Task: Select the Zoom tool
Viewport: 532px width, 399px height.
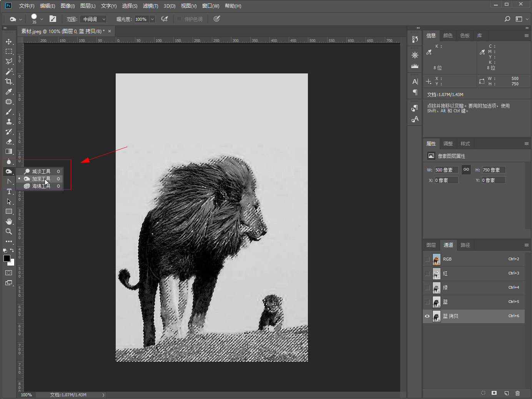Action: point(9,231)
